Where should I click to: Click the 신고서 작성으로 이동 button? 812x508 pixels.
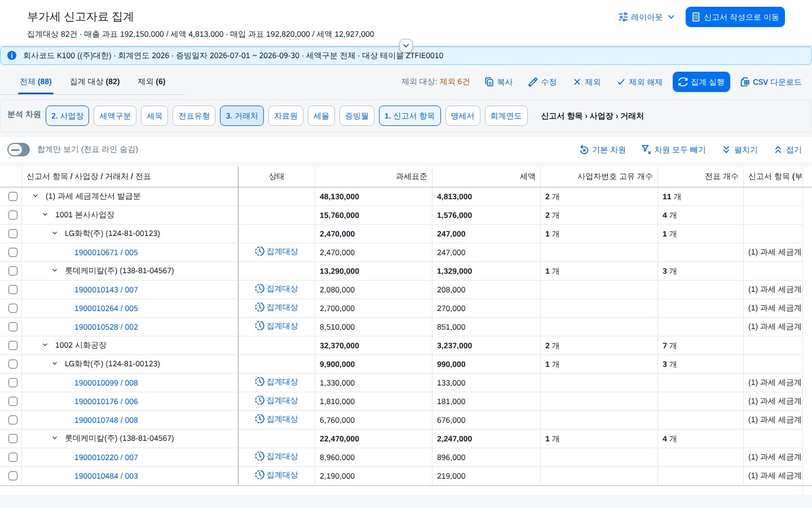pyautogui.click(x=735, y=17)
